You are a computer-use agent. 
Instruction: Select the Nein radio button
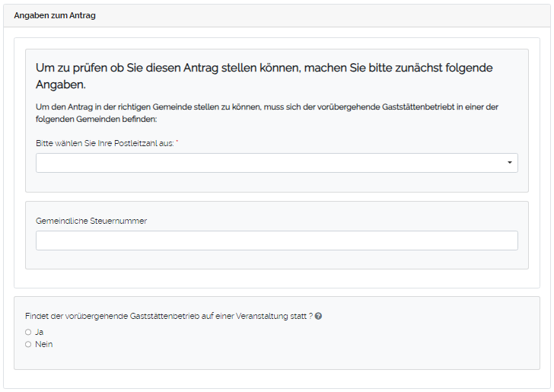[28, 344]
